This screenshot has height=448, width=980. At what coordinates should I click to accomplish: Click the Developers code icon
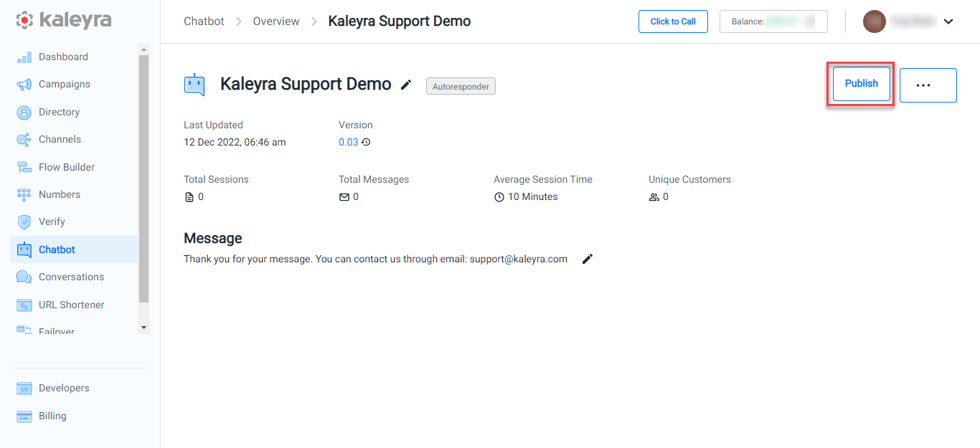coord(24,389)
